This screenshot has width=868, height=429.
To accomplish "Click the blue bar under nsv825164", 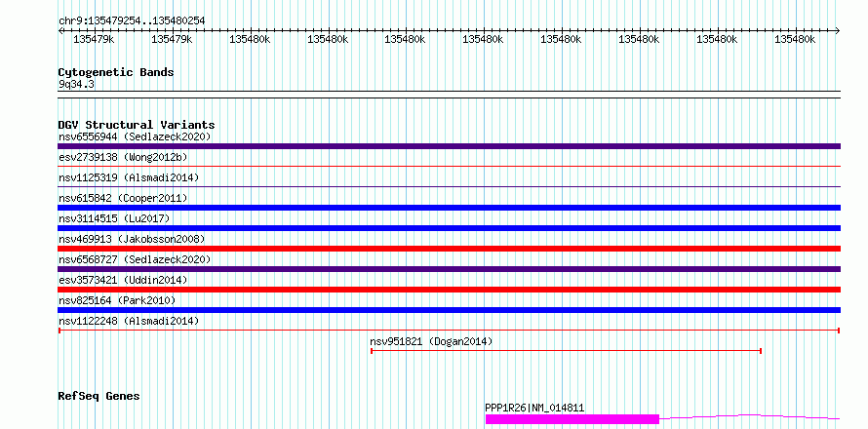I will [x=449, y=310].
